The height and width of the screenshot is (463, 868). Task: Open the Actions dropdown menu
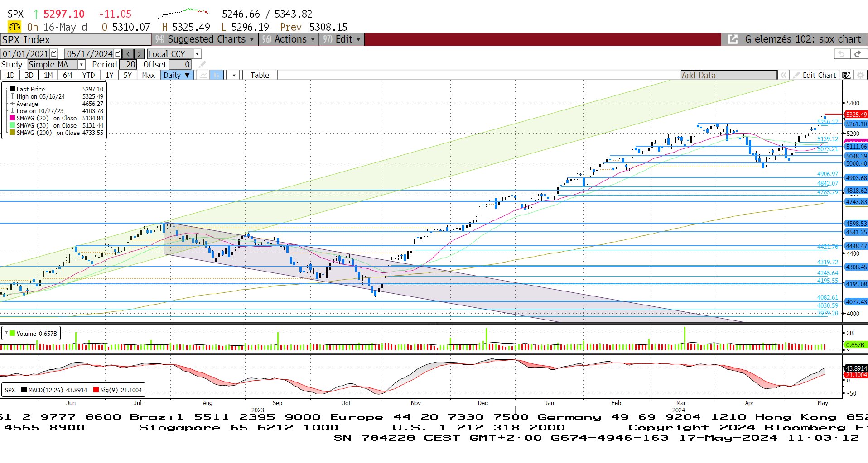tap(288, 39)
